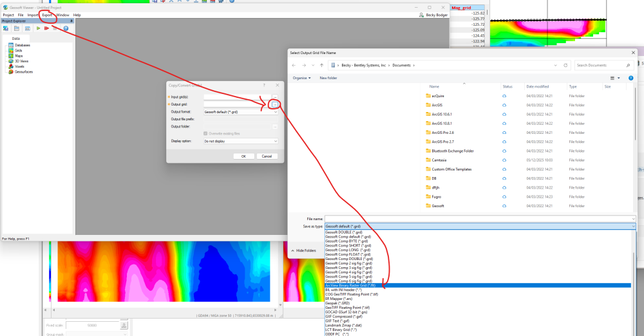The height and width of the screenshot is (336, 644).
Task: Click OK in Copy/Convert Grid dialog
Action: pos(243,156)
